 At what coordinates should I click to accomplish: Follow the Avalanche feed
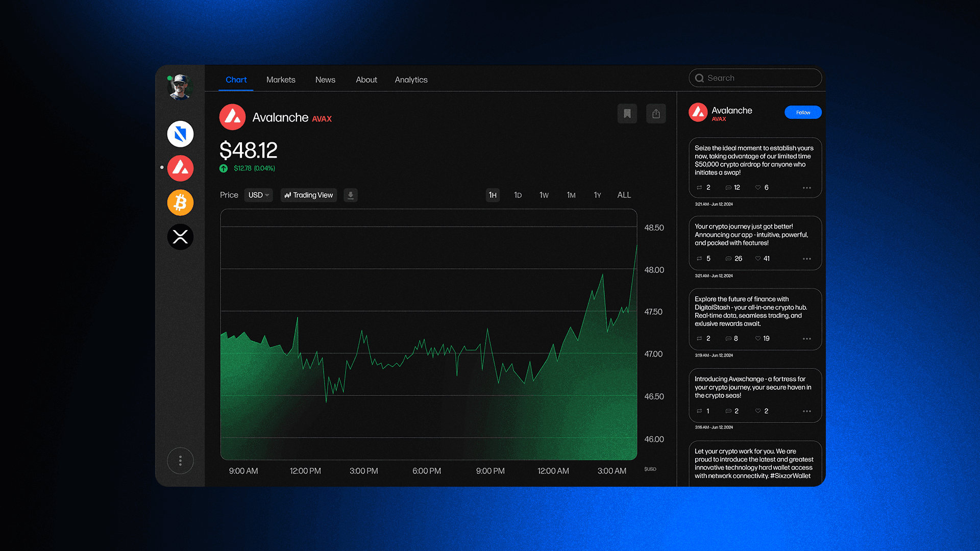(x=803, y=112)
